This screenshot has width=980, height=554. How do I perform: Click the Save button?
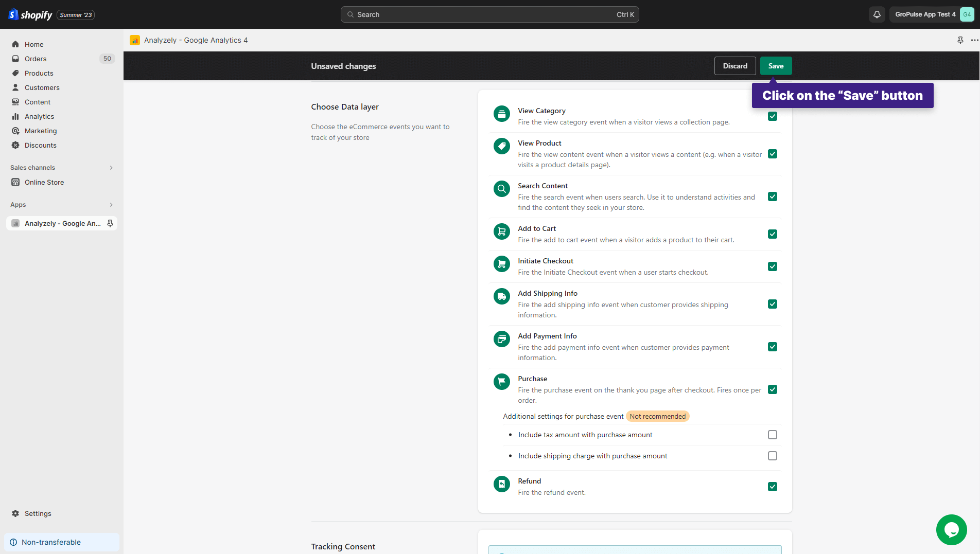[x=776, y=66]
